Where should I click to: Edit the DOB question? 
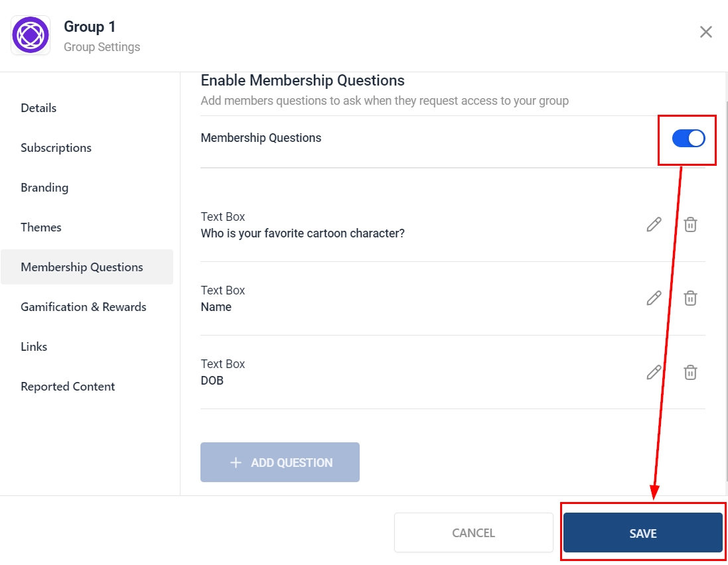[654, 372]
